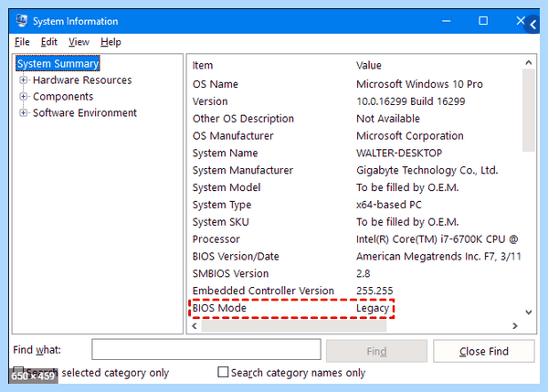Click the horizontal scrollbar left arrow
The width and height of the screenshot is (548, 392).
point(195,326)
